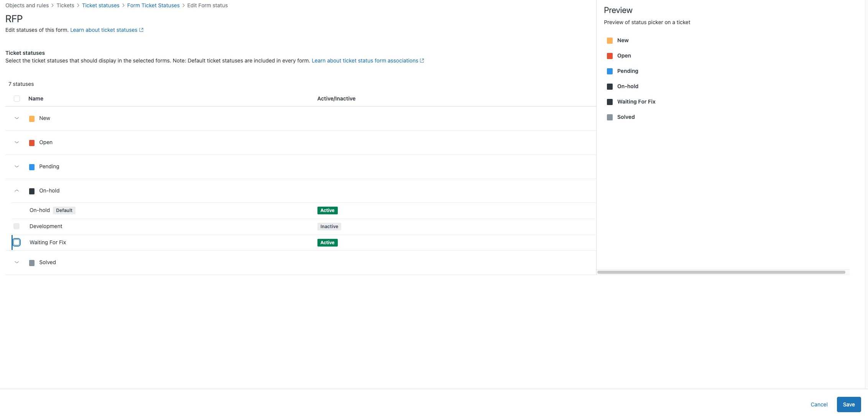The image size is (868, 416).
Task: Click the orange New status color square
Action: 32,119
